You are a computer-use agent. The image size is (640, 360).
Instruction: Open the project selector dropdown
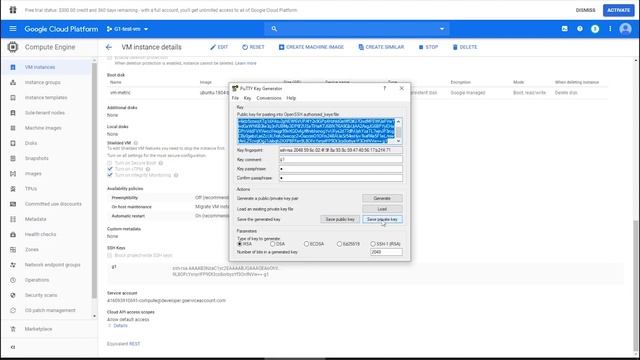tap(128, 29)
